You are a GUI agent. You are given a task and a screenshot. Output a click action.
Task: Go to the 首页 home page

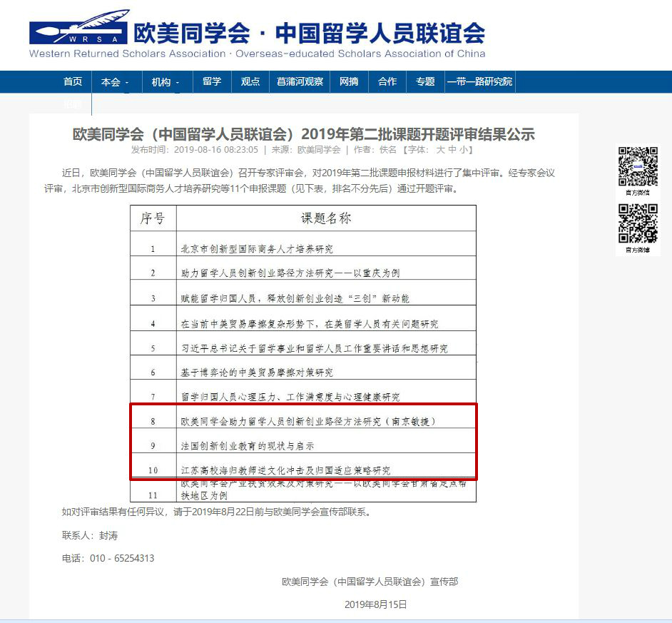[73, 81]
